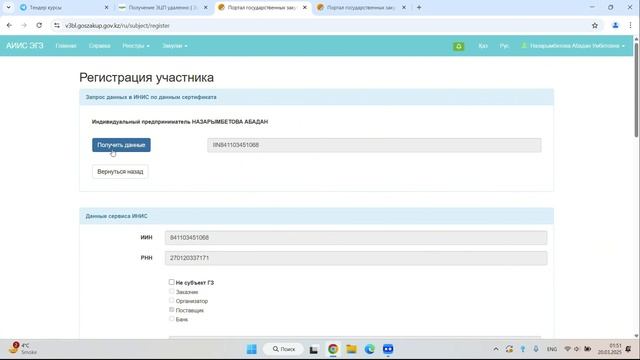Switch the site language to Рус
This screenshot has width=640, height=360.
click(504, 46)
